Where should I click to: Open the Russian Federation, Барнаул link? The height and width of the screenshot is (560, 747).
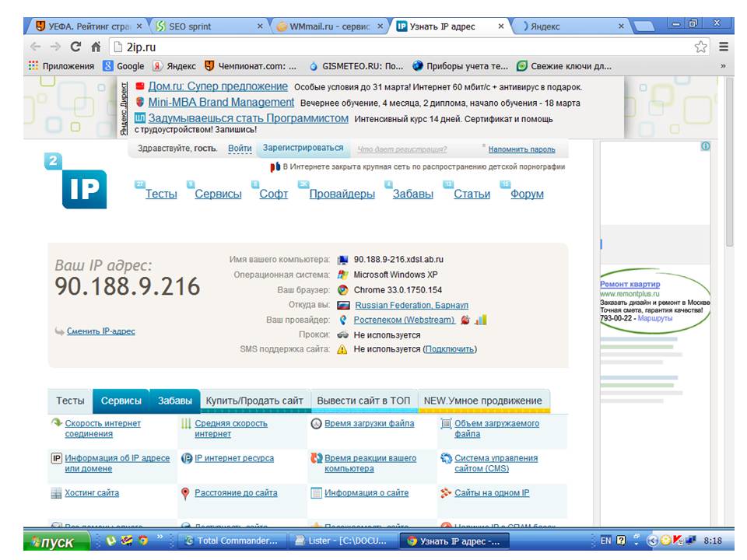tap(412, 305)
